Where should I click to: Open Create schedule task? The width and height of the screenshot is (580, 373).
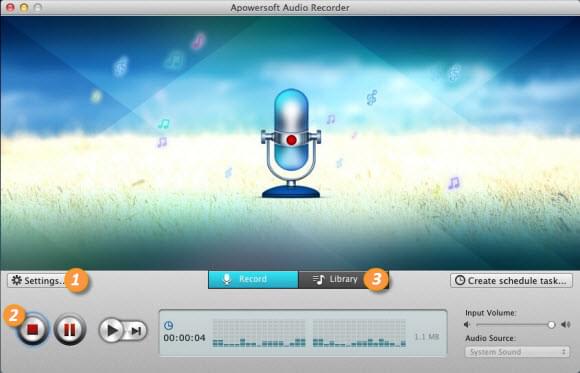click(511, 280)
